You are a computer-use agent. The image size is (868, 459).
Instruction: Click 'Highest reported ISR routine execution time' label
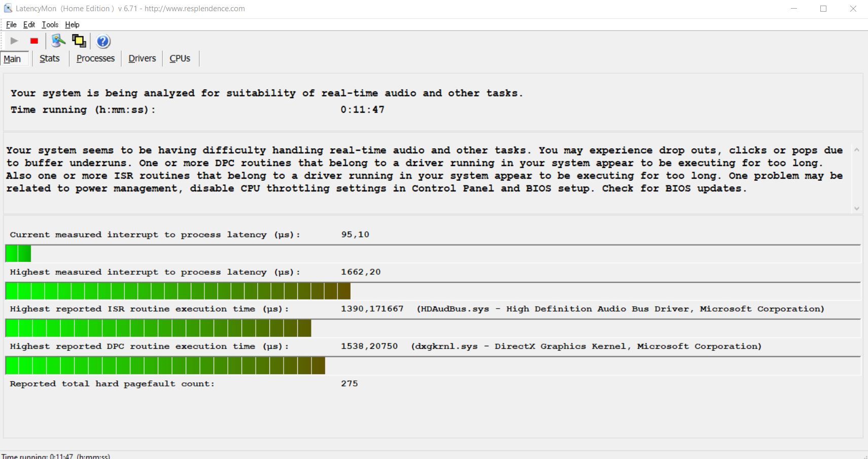pos(150,309)
